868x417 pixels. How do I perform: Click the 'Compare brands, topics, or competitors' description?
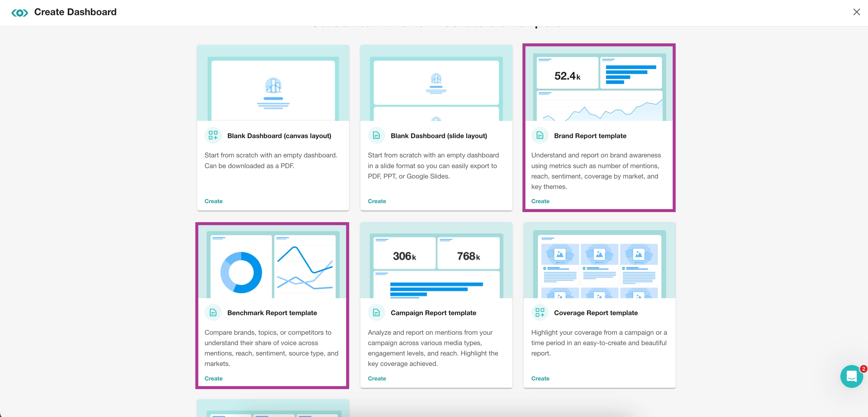click(x=271, y=348)
